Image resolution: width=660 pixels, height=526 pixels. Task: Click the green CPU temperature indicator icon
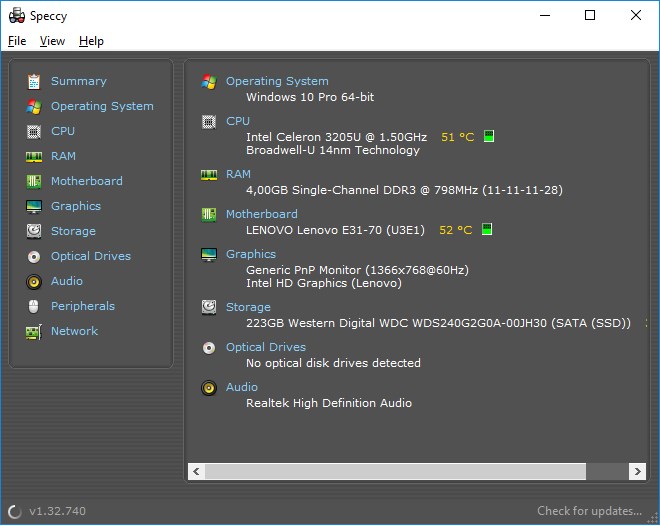[x=489, y=136]
